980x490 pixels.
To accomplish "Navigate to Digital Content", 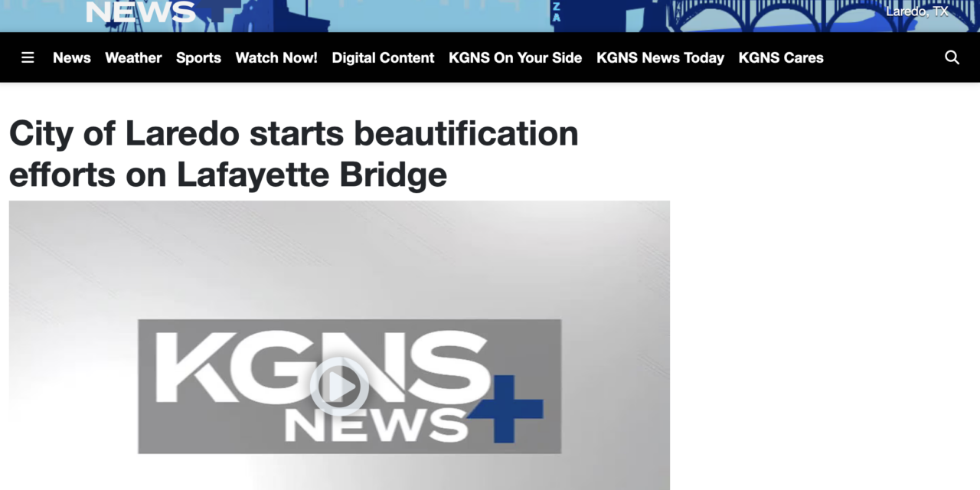I will pos(383,57).
